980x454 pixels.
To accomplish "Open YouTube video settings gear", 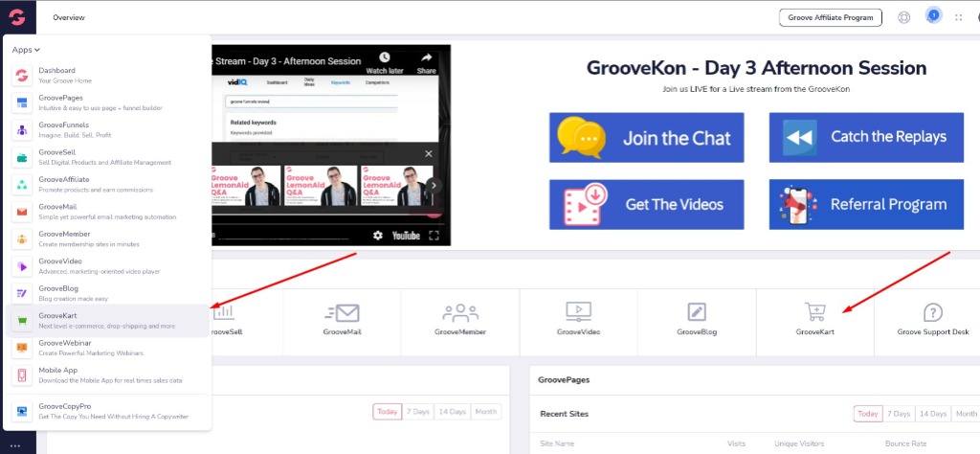I will (377, 236).
